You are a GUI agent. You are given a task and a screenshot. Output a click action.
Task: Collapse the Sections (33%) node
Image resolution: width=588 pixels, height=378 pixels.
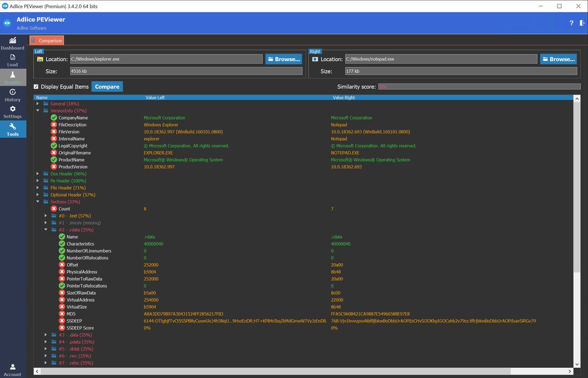pyautogui.click(x=38, y=202)
